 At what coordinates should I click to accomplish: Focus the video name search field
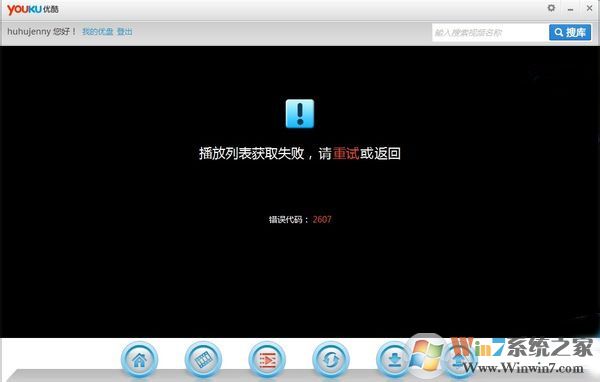[x=490, y=33]
